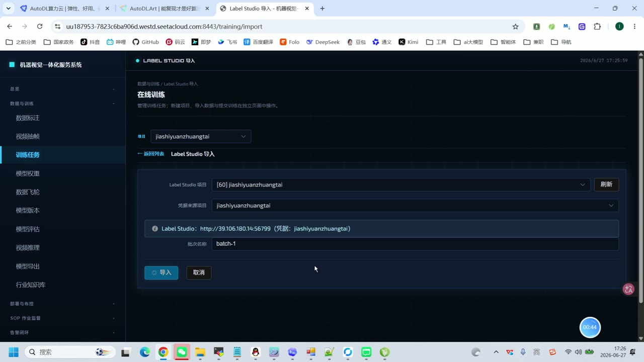644x362 pixels.
Task: Click the 导入 button
Action: click(161, 273)
